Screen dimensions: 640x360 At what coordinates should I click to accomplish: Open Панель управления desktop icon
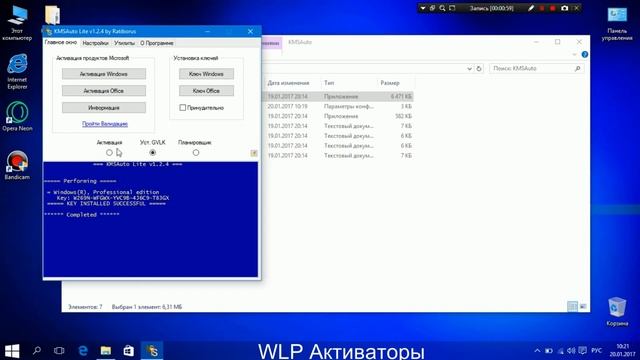pyautogui.click(x=617, y=24)
